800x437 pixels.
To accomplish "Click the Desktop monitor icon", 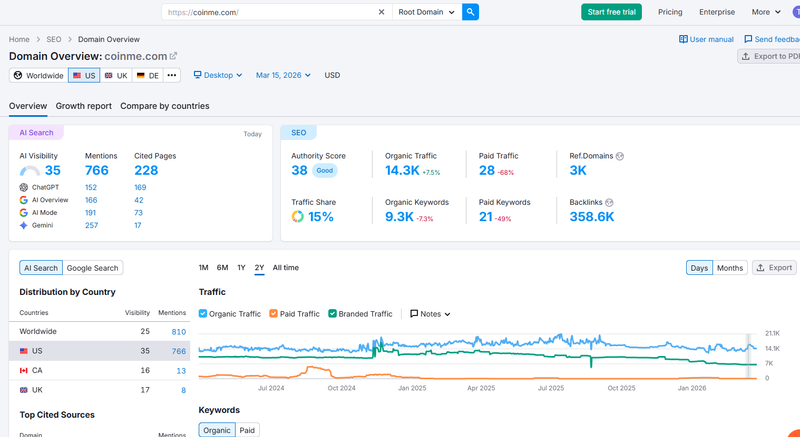I will point(197,75).
